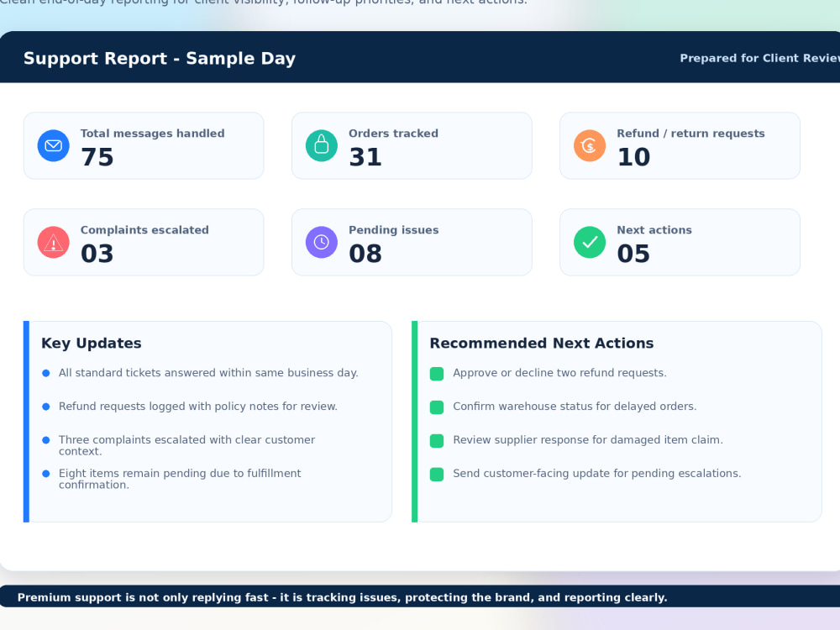840x630 pixels.
Task: Click the 05 next actions value
Action: tap(633, 254)
